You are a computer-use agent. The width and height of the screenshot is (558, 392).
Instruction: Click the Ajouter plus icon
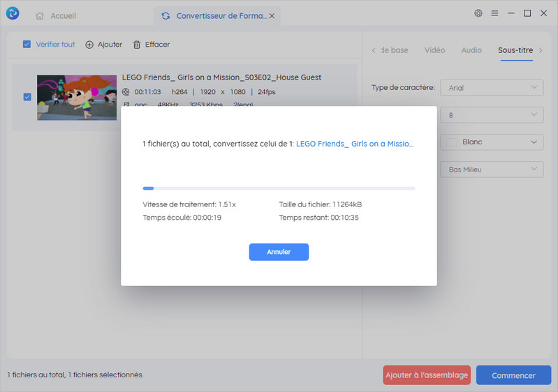89,45
